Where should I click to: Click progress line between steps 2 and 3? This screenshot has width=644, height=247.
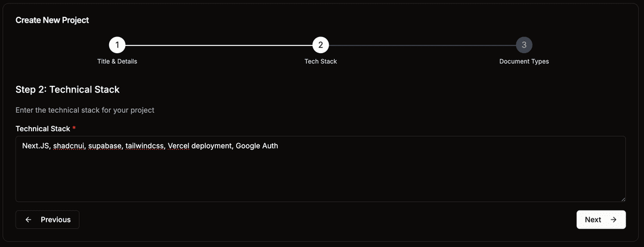point(422,45)
